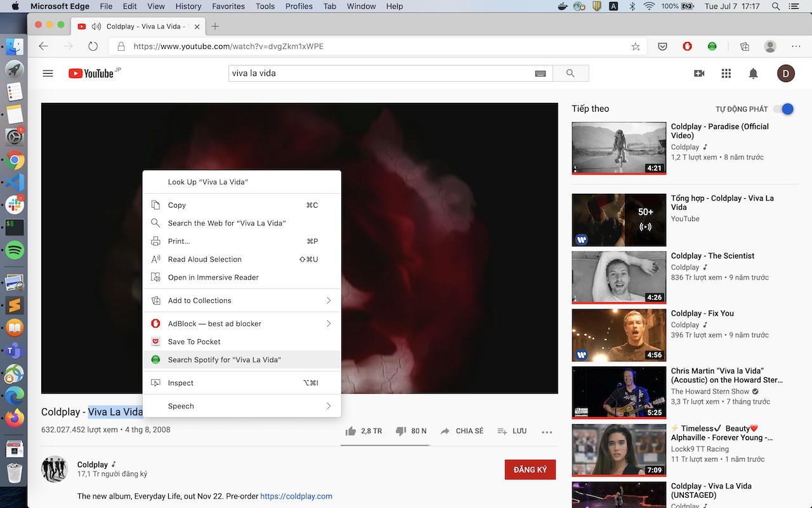This screenshot has width=812, height=508.
Task: Open Coldplay - The Scientist title
Action: tap(712, 256)
